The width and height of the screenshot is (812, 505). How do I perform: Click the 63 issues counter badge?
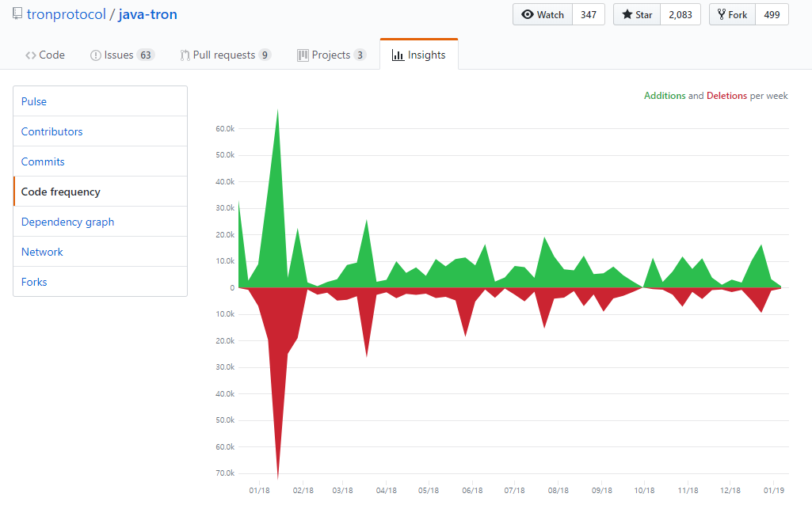point(146,55)
